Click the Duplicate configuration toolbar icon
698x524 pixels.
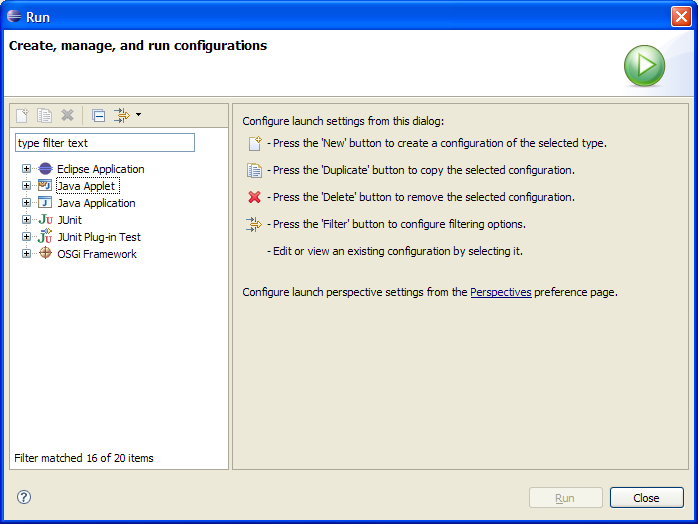(x=44, y=115)
